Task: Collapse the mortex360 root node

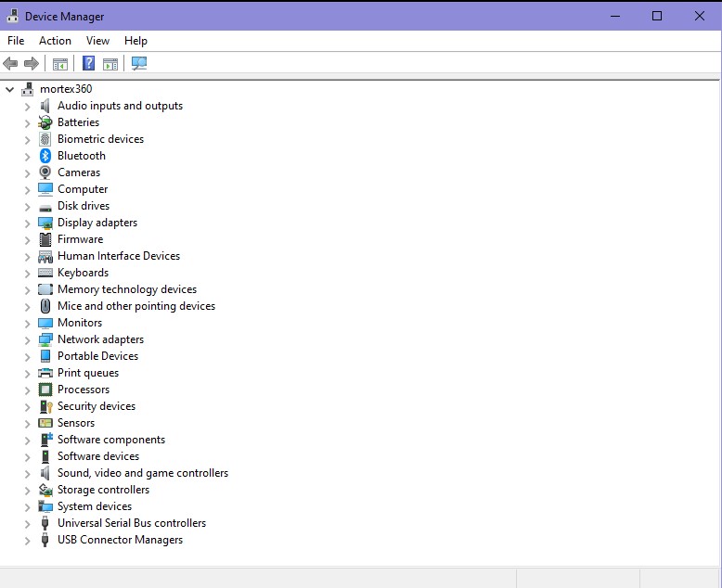Action: (x=10, y=89)
